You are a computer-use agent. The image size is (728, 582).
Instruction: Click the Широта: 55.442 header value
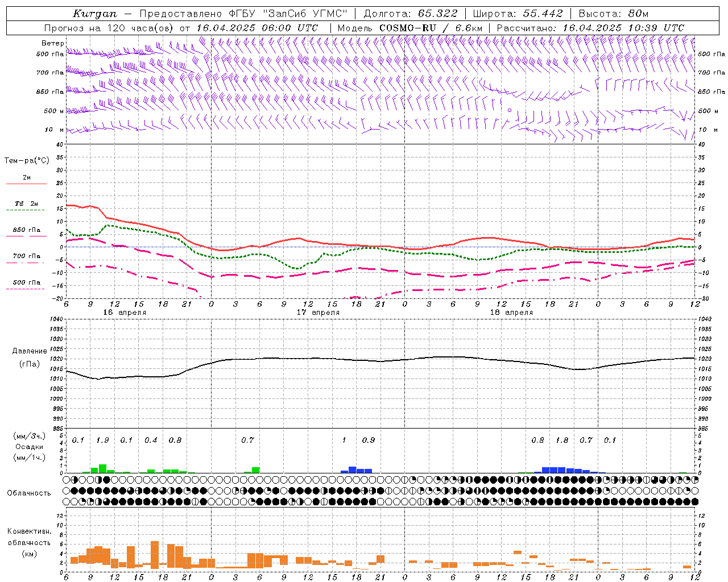coord(518,14)
